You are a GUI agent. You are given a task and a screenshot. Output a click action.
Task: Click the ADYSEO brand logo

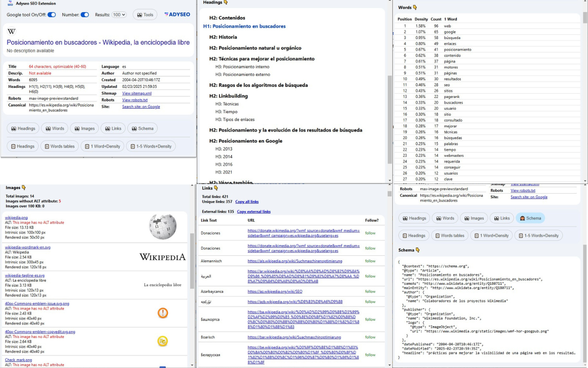(177, 15)
